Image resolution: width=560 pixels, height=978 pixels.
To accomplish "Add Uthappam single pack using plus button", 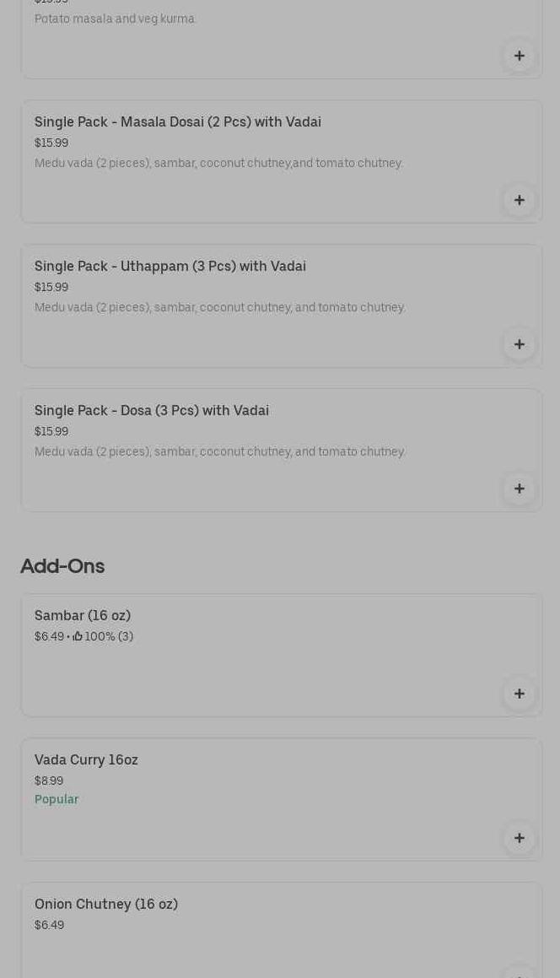I will [x=519, y=345].
